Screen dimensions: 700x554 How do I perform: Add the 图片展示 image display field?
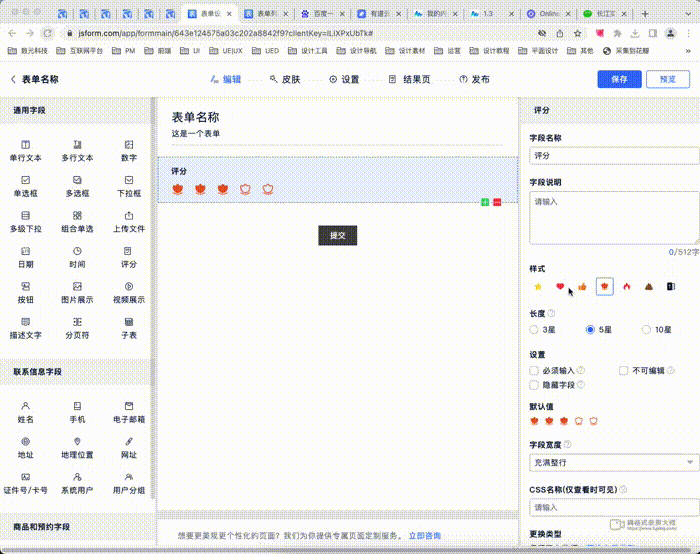pyautogui.click(x=77, y=292)
